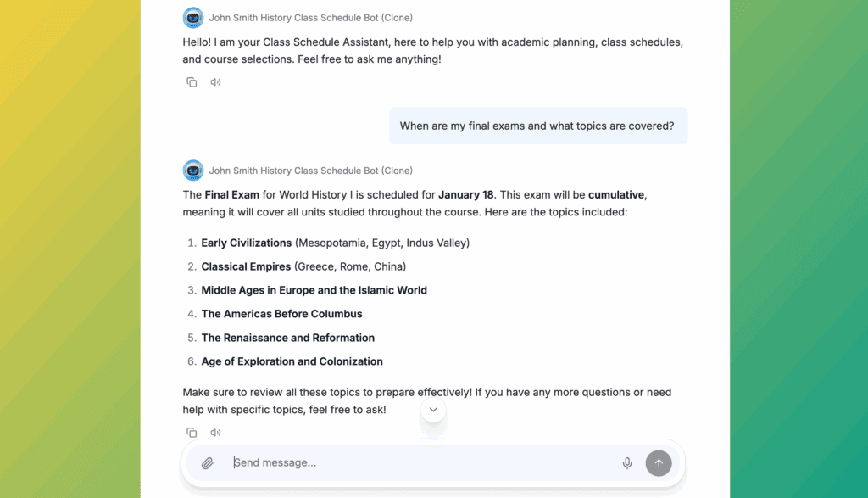Click the top bot avatar icon
Viewport: 868px width, 498px height.
193,18
